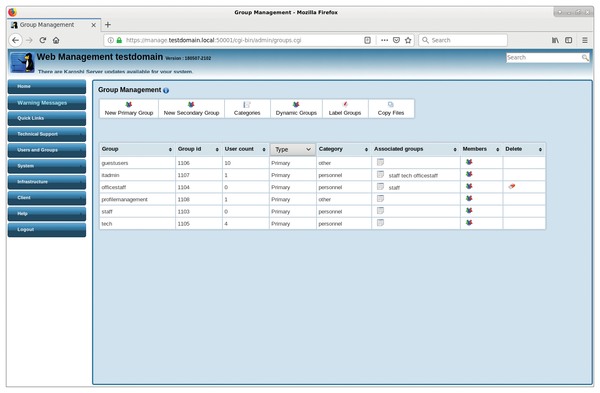Open Label Groups button

click(345, 109)
